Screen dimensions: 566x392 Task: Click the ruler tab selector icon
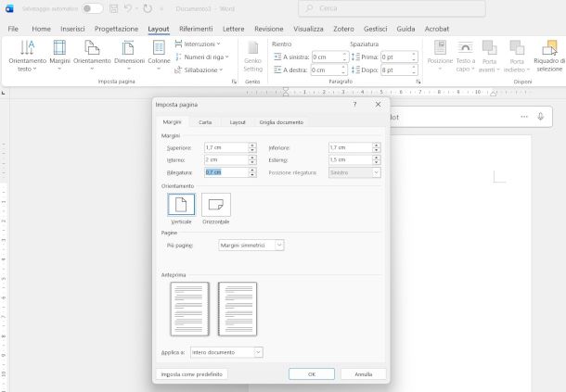click(4, 93)
